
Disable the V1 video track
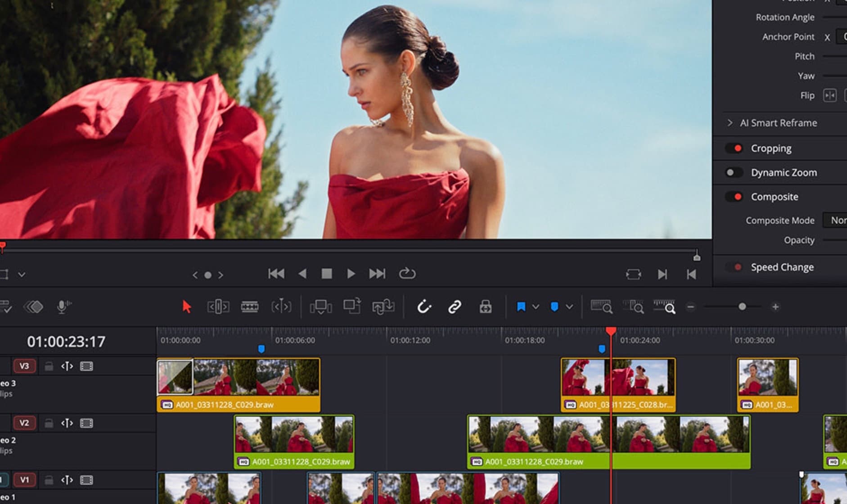coord(86,480)
